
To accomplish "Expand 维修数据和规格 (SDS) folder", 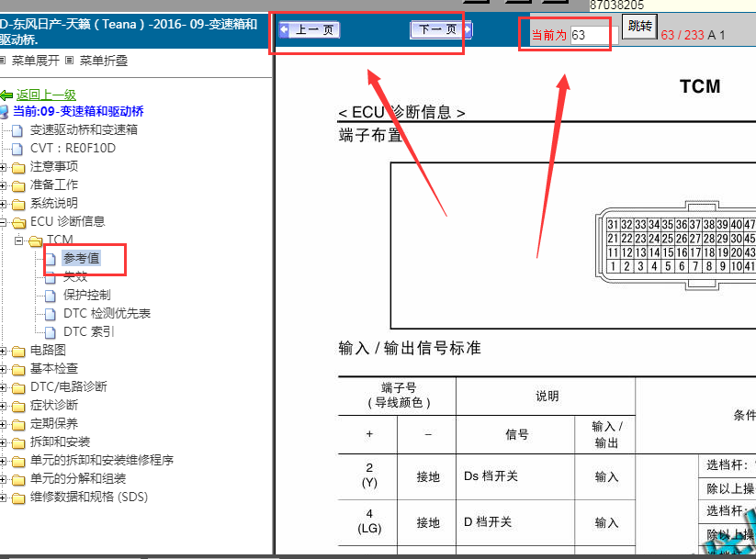I will pos(3,498).
